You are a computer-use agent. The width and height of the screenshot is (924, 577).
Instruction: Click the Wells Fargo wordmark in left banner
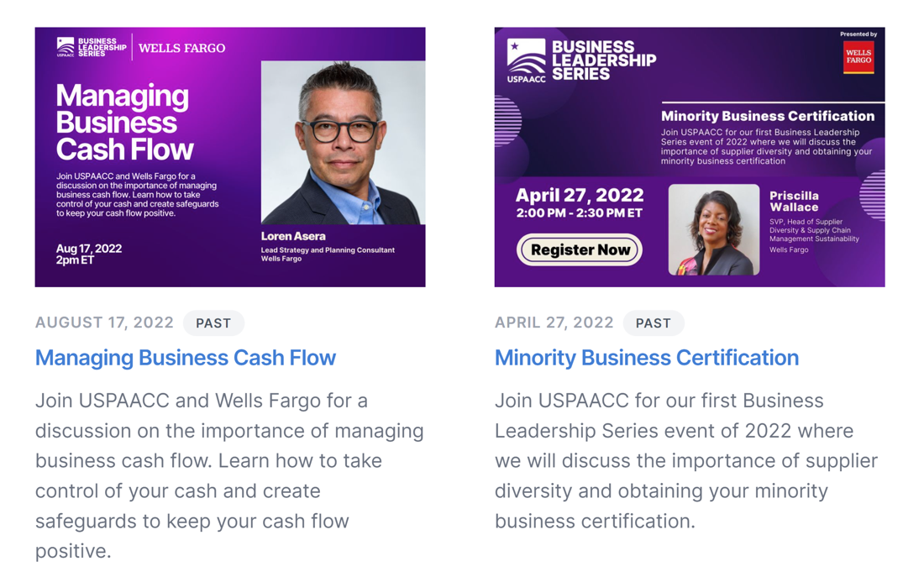[181, 49]
